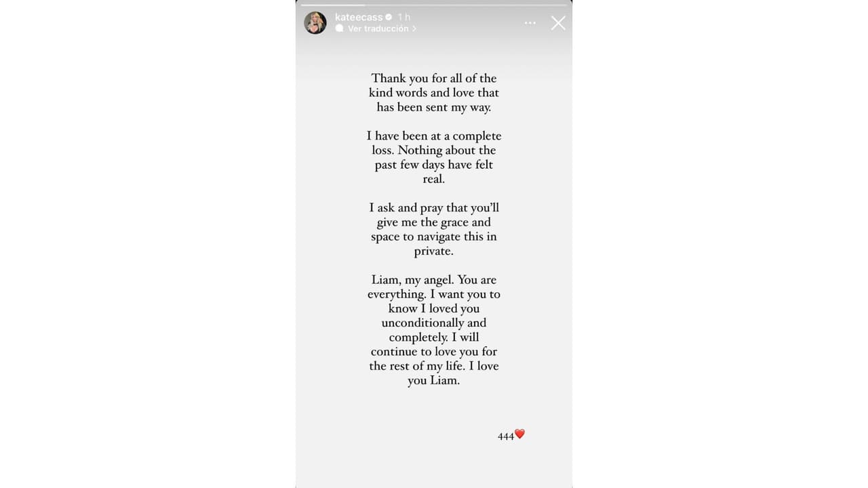The height and width of the screenshot is (488, 868).
Task: Click the filled part of story progress bar
Action: pos(332,5)
